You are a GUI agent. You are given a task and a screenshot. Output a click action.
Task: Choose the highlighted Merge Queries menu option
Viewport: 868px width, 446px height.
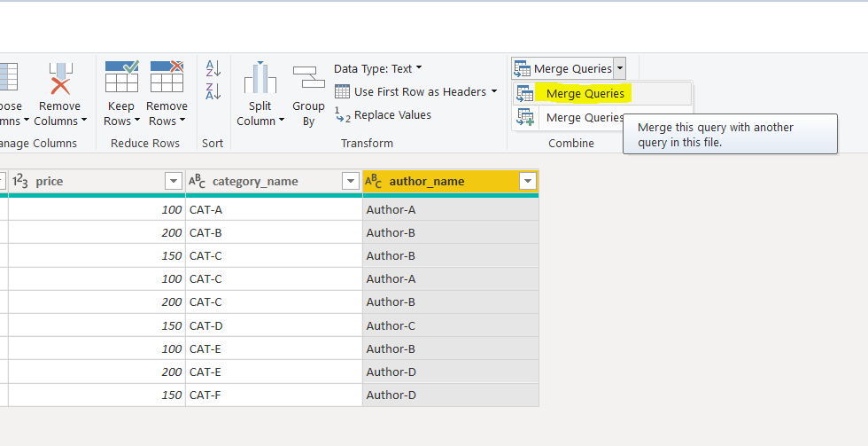[x=585, y=94]
